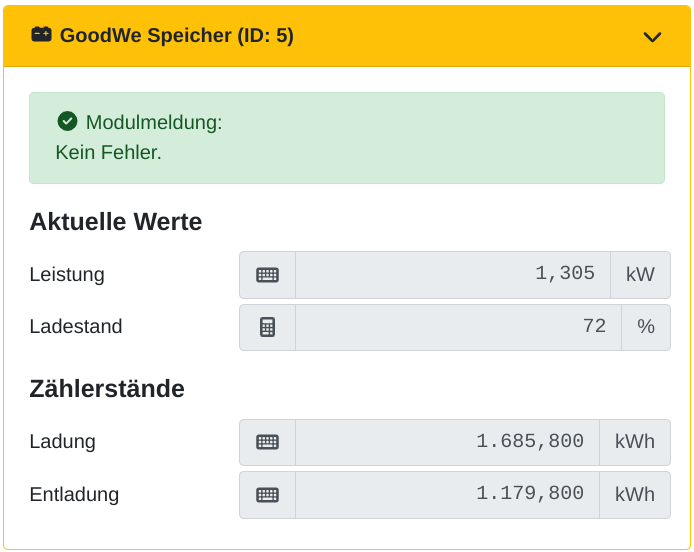Click the Modulmeldung alert text
The image size is (694, 552).
(x=154, y=123)
